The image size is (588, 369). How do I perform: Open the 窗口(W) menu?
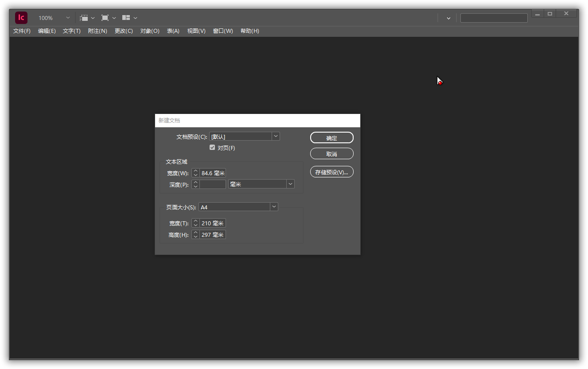tap(223, 31)
